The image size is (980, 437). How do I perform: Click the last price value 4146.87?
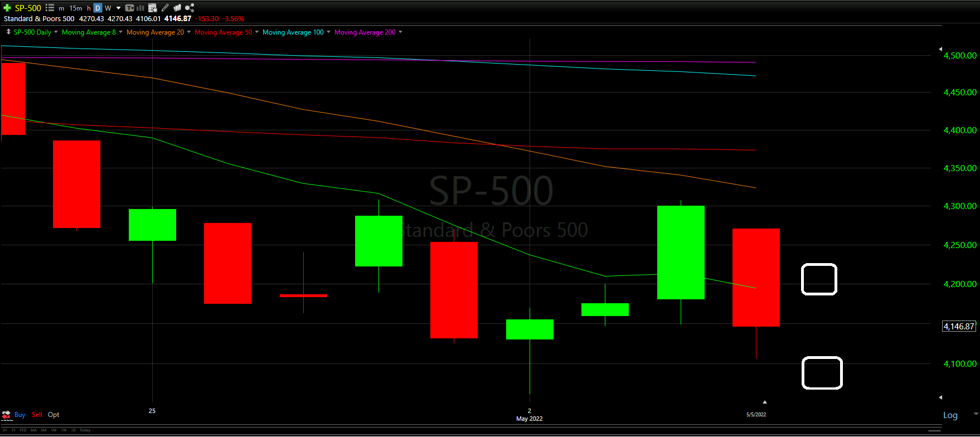click(x=178, y=18)
